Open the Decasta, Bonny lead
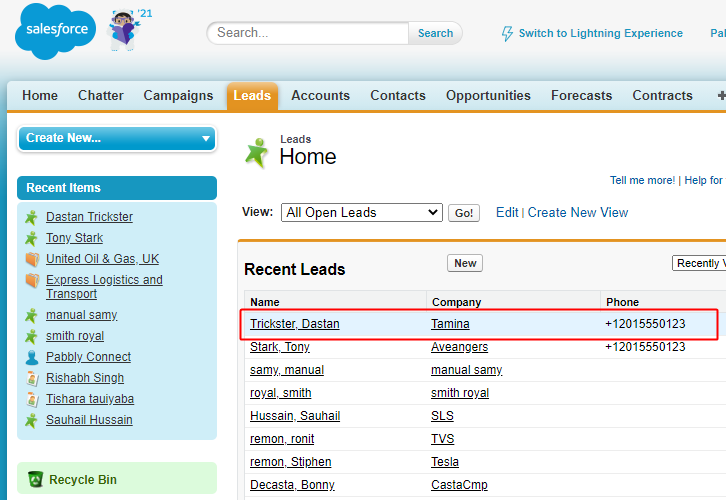The image size is (726, 500). point(292,485)
